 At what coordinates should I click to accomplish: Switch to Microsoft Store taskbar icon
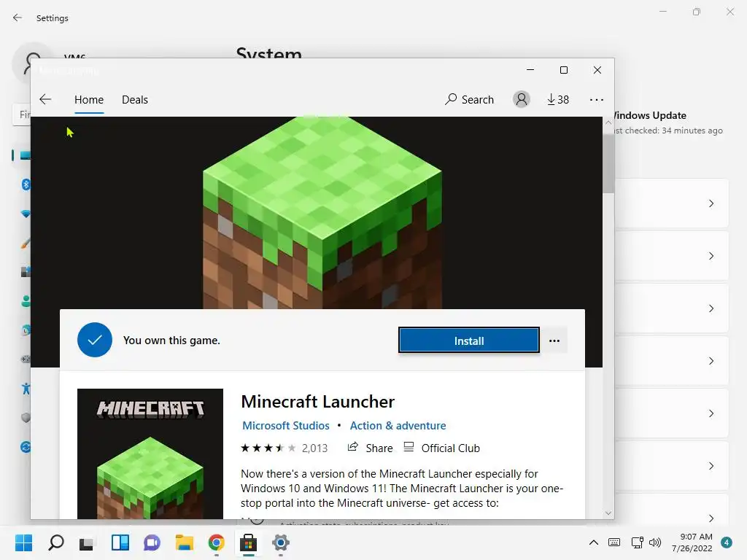pyautogui.click(x=248, y=542)
